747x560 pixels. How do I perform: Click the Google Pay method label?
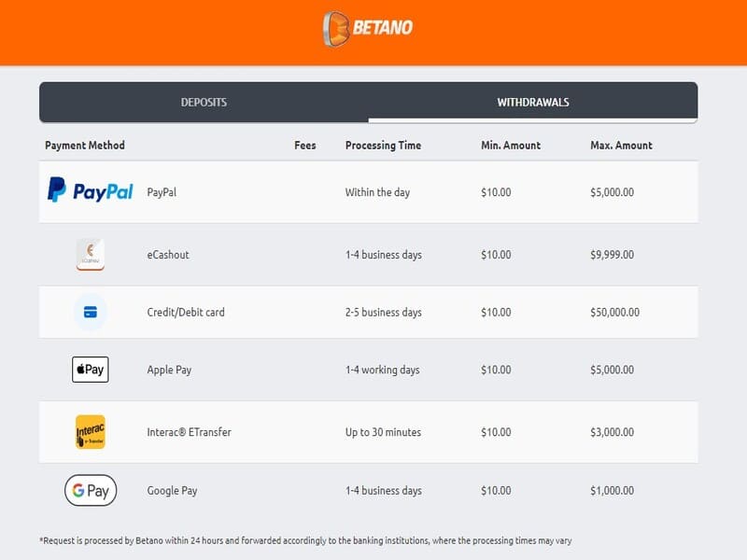[172, 491]
